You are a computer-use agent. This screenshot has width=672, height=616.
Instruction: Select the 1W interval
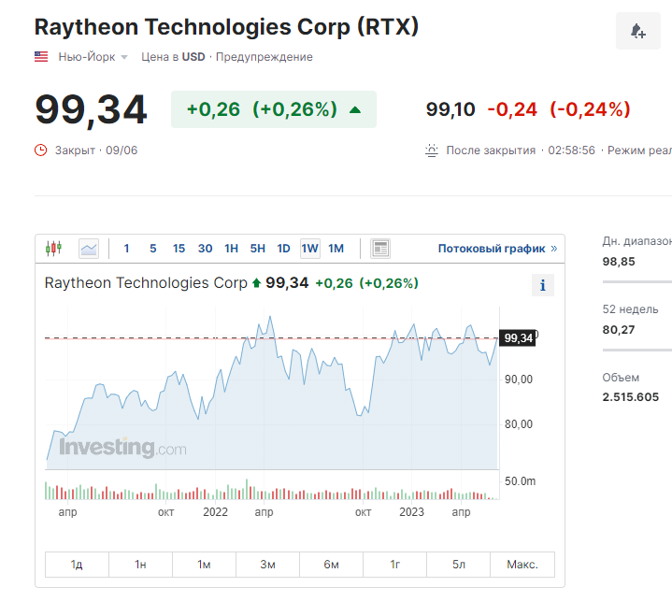click(x=310, y=249)
